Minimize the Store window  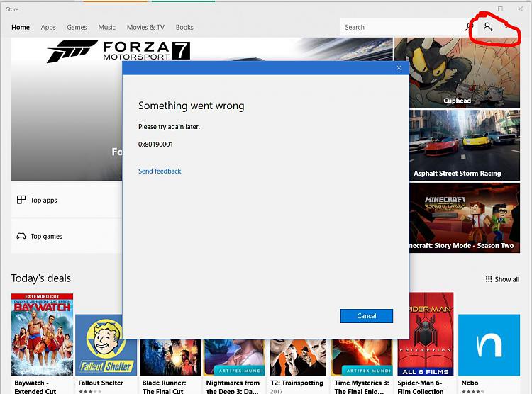pos(480,9)
